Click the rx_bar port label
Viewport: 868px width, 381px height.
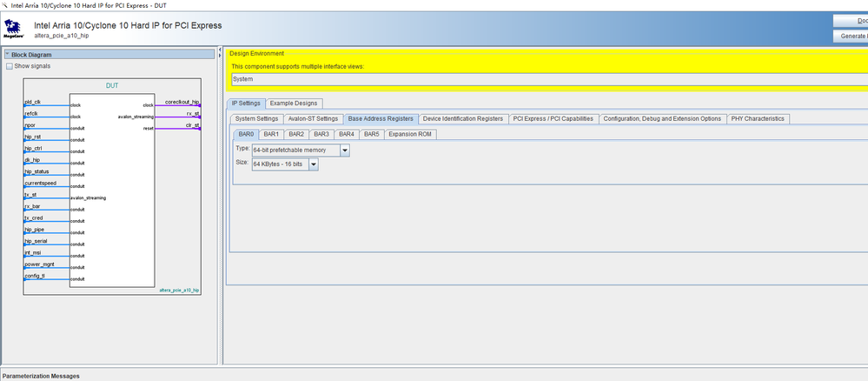(x=32, y=206)
